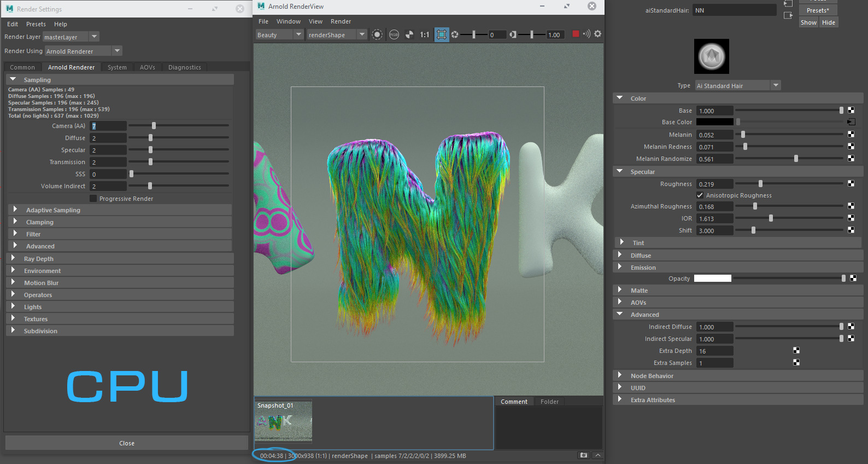This screenshot has height=464, width=868.
Task: Enable the Progressive Render checkbox
Action: point(93,199)
